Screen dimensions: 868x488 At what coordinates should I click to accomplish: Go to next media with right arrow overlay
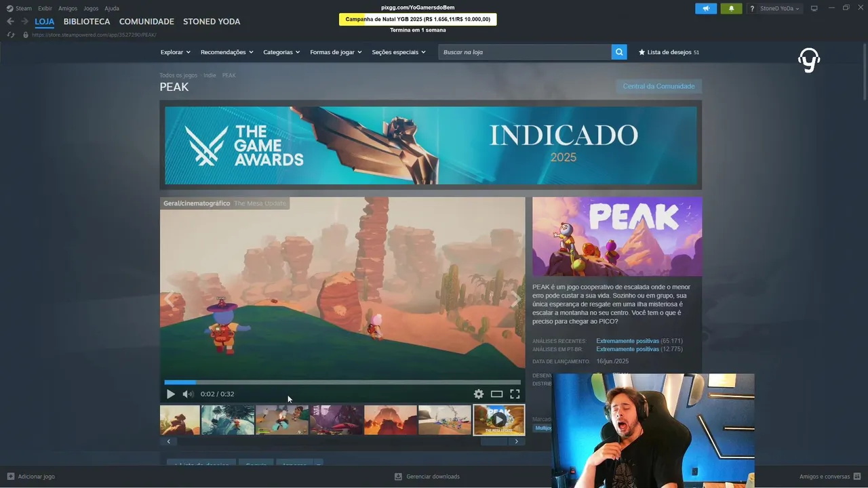(x=516, y=299)
